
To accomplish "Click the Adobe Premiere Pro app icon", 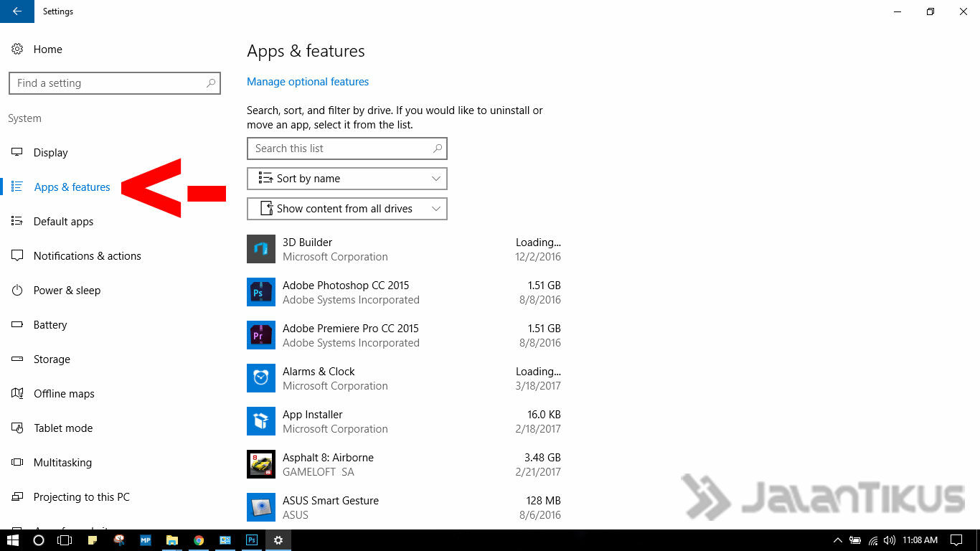I will click(x=261, y=335).
